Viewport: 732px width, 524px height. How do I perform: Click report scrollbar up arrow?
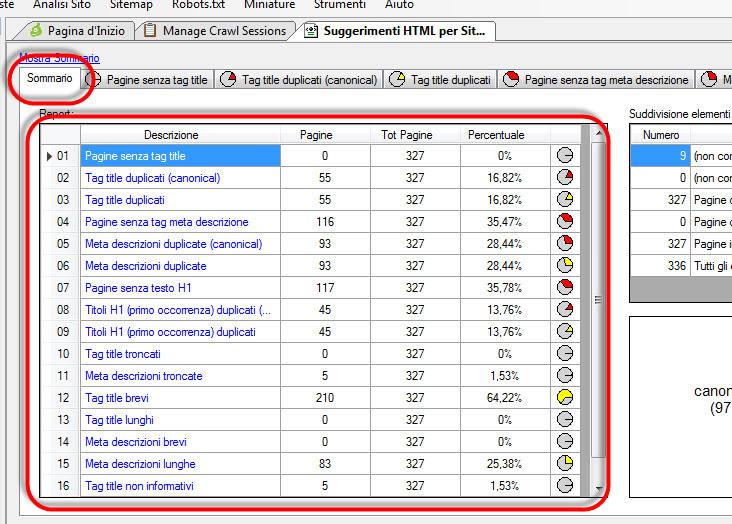[x=598, y=134]
